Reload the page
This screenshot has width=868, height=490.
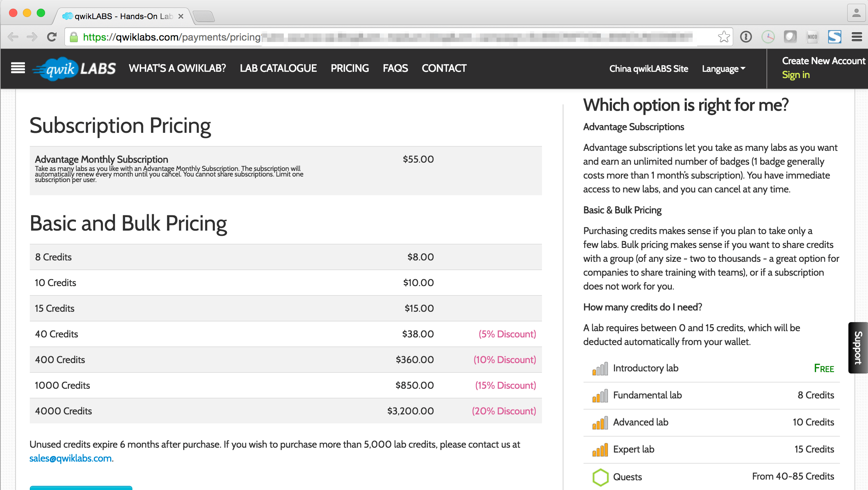(x=52, y=37)
